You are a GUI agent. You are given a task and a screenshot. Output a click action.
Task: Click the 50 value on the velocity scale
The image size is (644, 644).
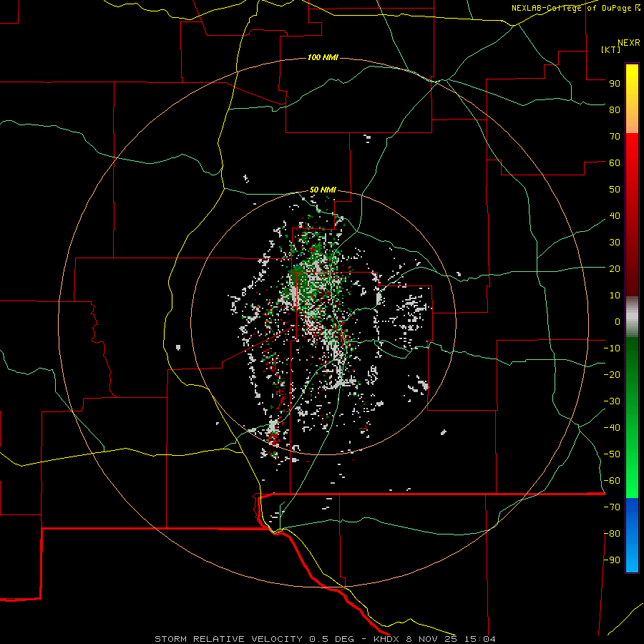tap(615, 190)
